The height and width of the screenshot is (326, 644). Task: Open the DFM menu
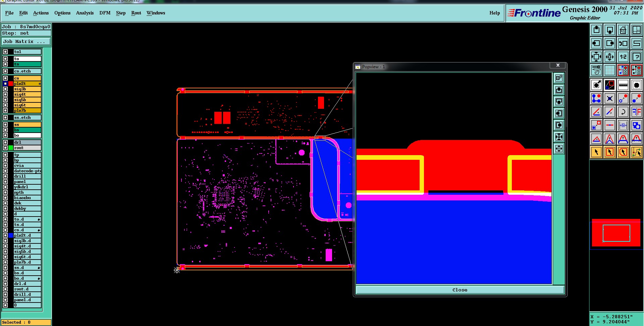105,13
